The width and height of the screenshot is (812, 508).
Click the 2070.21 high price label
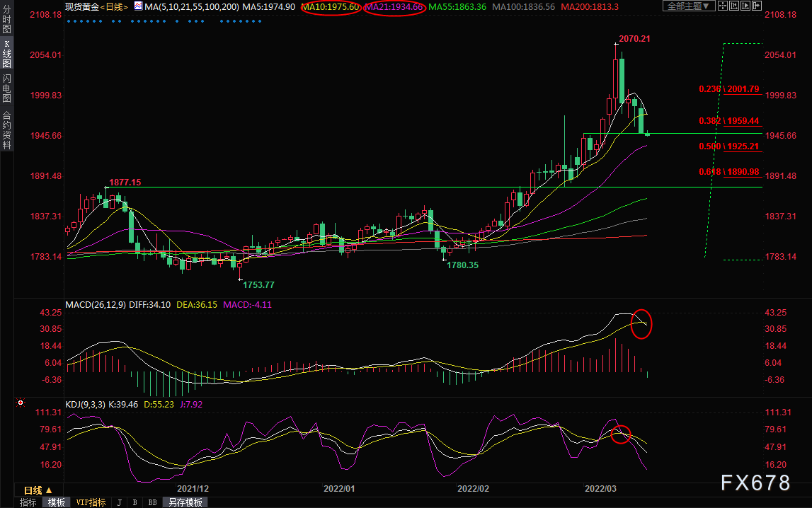[x=634, y=39]
